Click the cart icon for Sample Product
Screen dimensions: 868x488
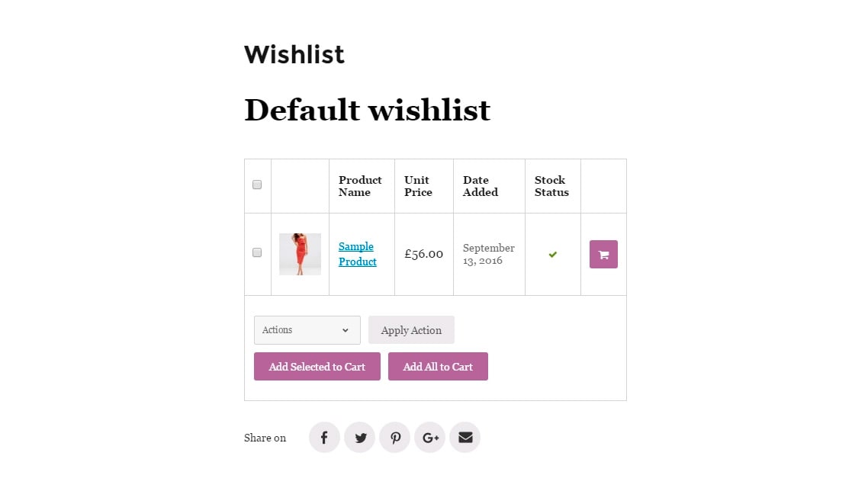pos(603,255)
